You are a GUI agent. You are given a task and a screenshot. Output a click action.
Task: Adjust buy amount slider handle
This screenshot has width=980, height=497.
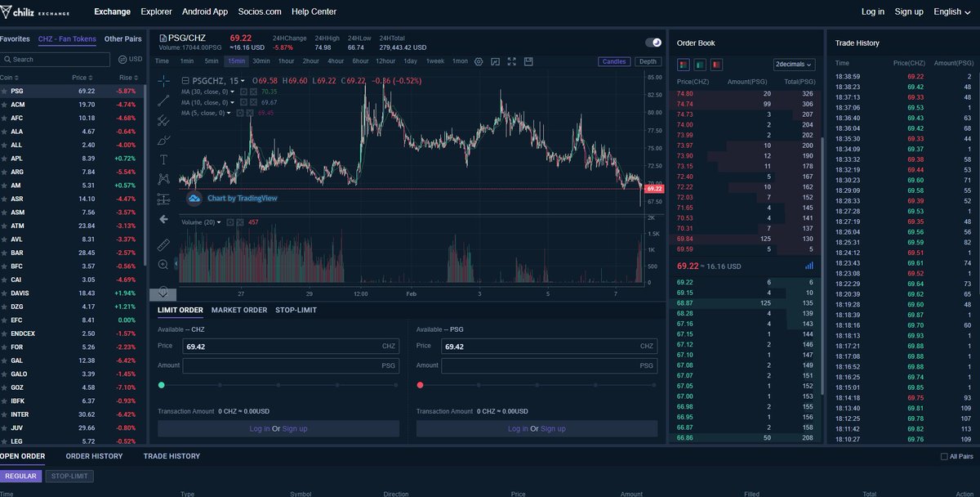[x=162, y=385]
